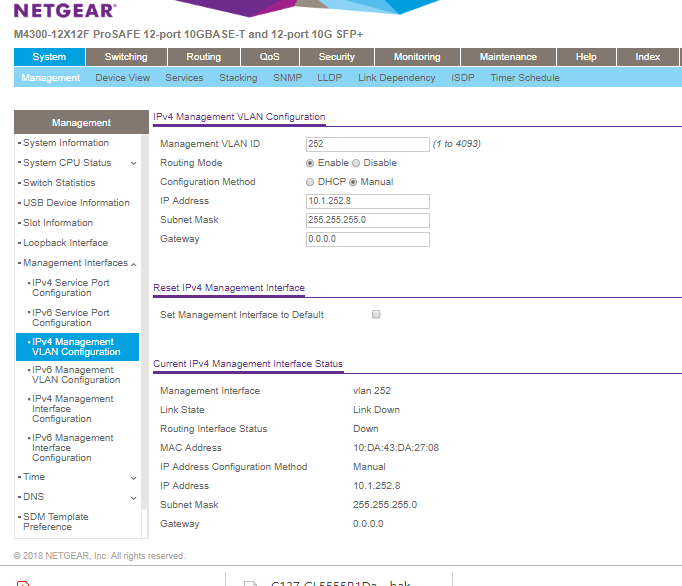The image size is (682, 586).
Task: Click the IP Address input field
Action: click(368, 201)
